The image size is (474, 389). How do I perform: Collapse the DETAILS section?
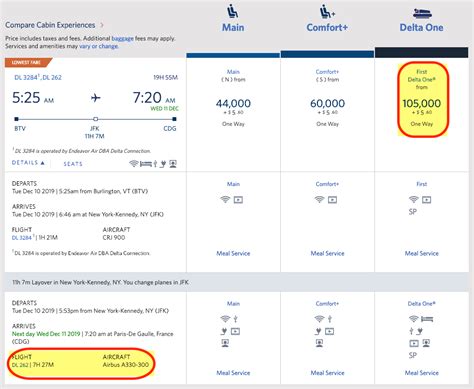coord(28,163)
